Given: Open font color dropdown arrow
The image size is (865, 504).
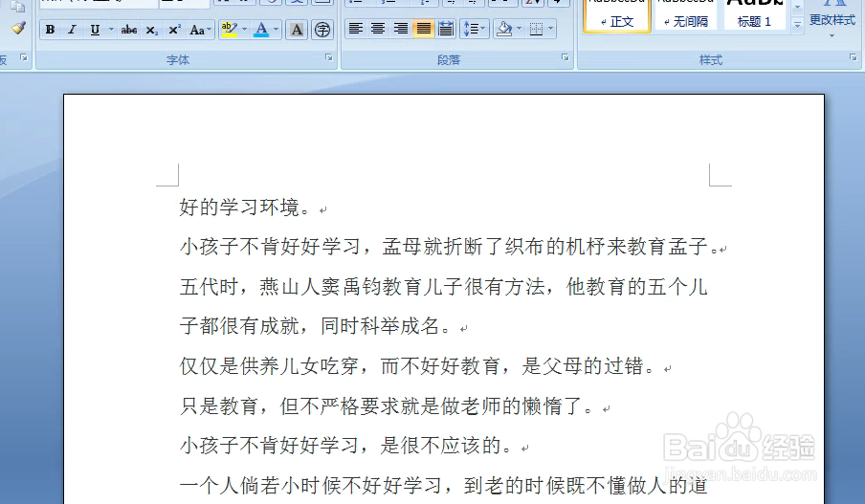Looking at the screenshot, I should (x=277, y=30).
